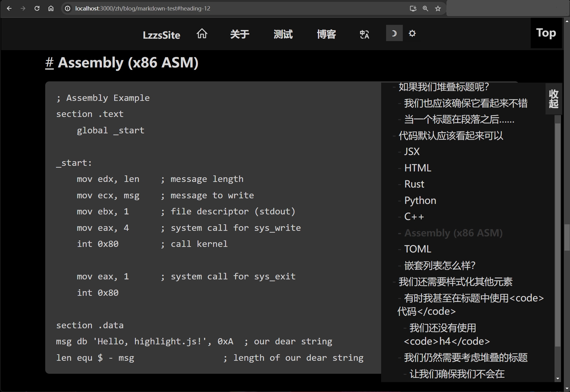
Task: Click the 'section .data' code line
Action: point(90,325)
